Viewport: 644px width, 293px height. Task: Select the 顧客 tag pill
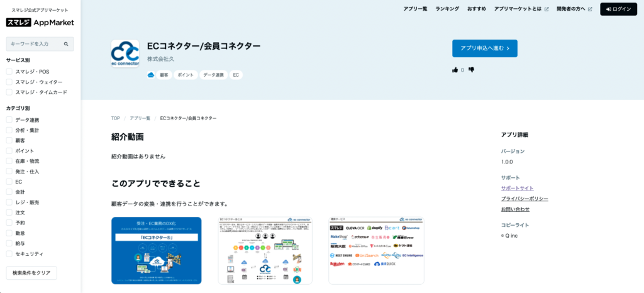[164, 75]
